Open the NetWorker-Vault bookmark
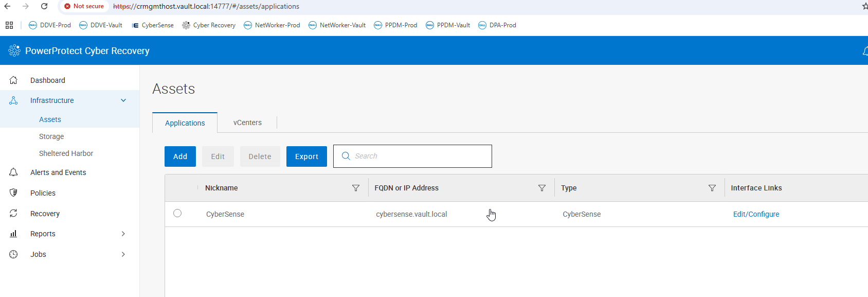This screenshot has width=868, height=297. coord(337,25)
